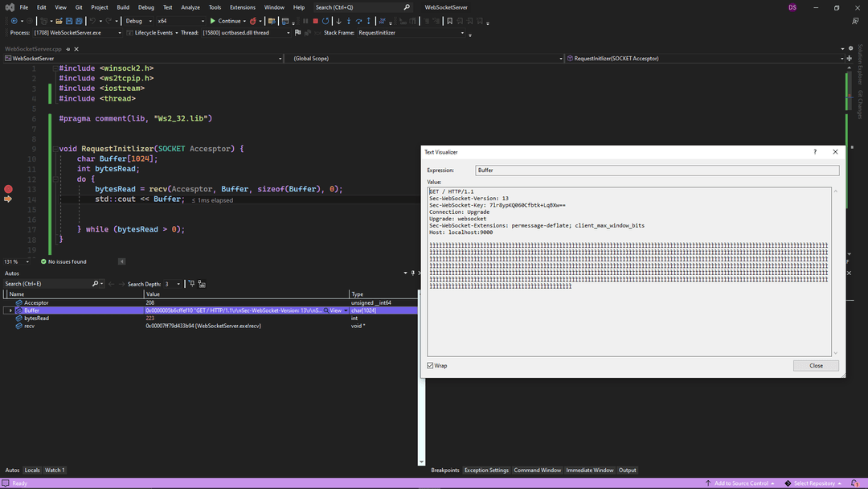Click the DS account badge
The width and height of the screenshot is (868, 489).
click(x=792, y=7)
